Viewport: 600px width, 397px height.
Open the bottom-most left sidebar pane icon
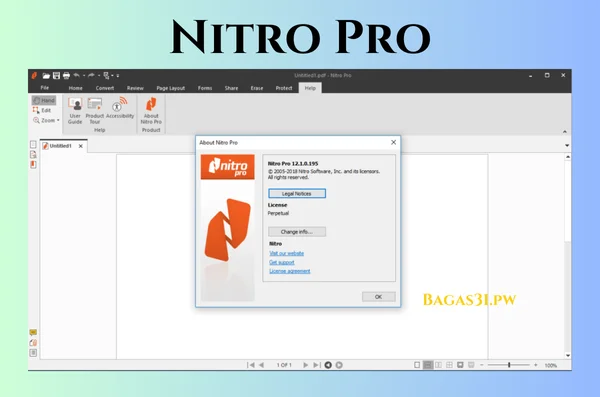[33, 353]
